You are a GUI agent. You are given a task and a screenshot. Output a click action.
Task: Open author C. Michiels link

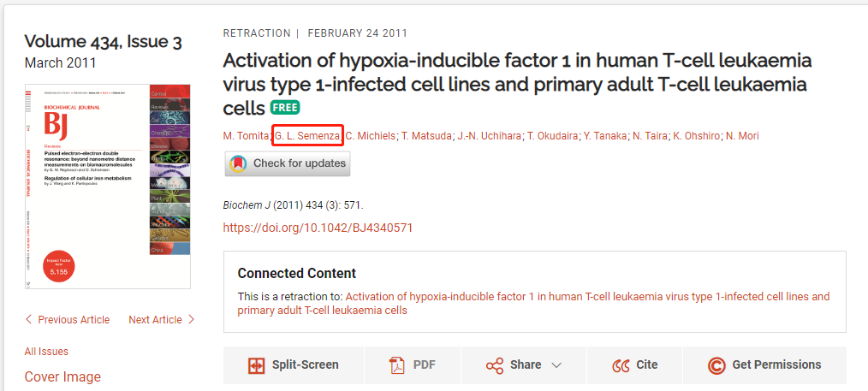(371, 136)
